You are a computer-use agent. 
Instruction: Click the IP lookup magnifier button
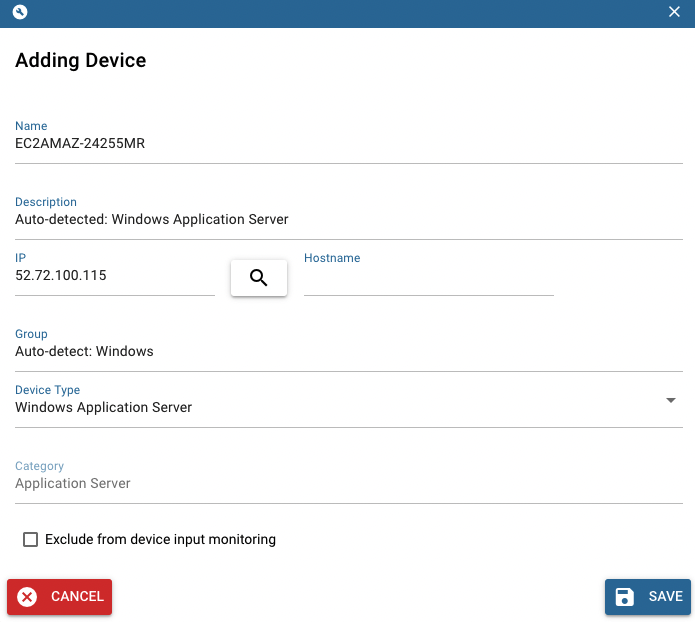(x=258, y=278)
